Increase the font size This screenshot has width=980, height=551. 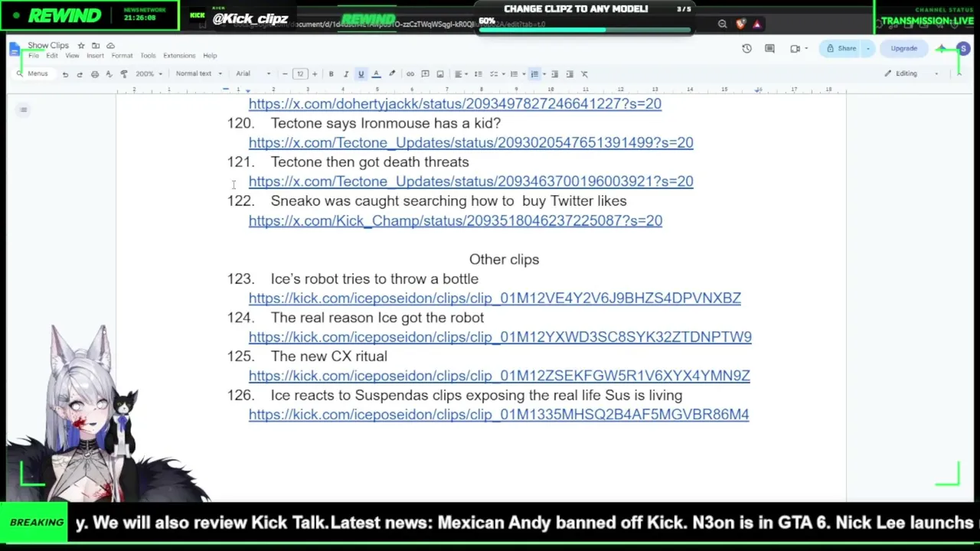tap(314, 74)
